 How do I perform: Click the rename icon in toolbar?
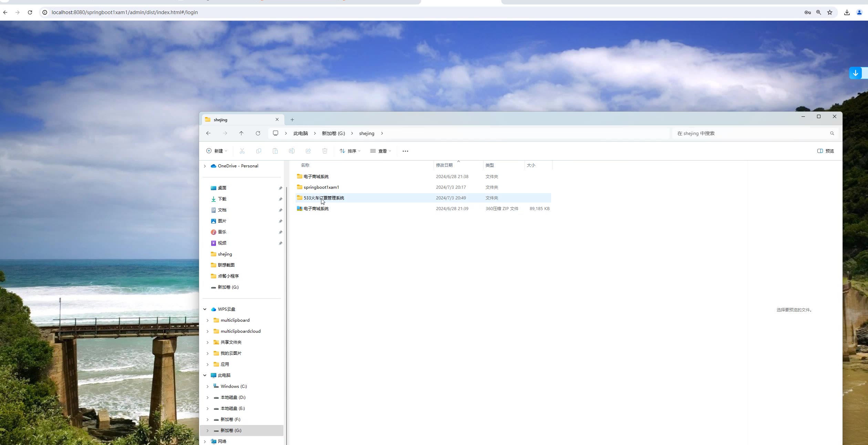292,151
